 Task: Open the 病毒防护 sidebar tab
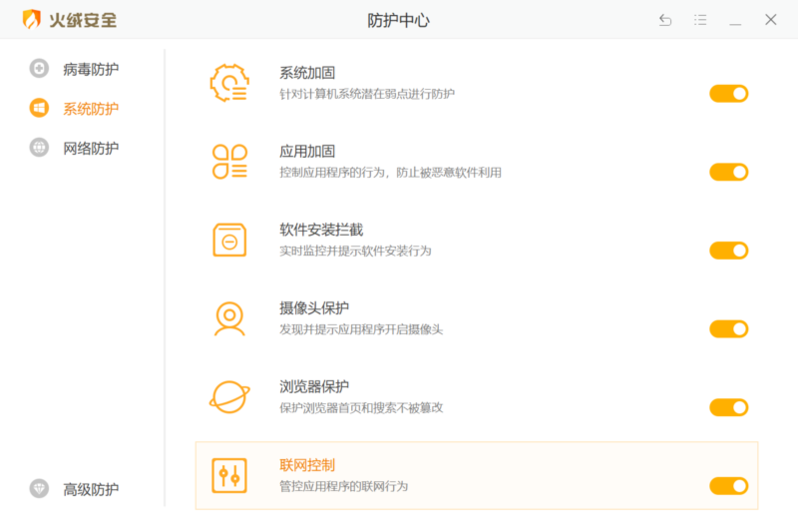[90, 69]
